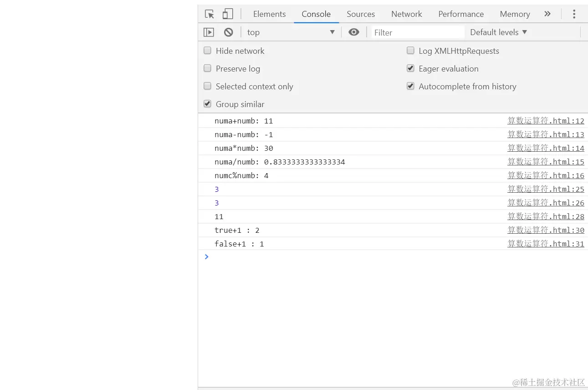Clear the console with the ban icon
588x390 pixels.
(x=229, y=32)
